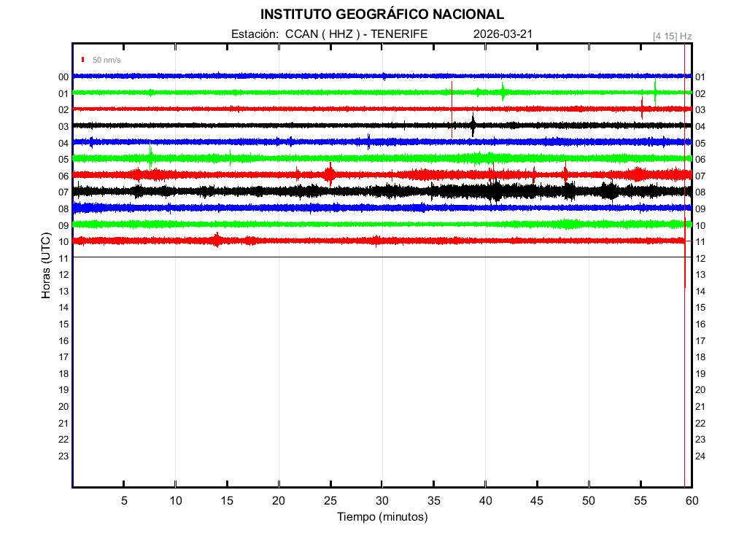Click the INSTITUTO GEOGRÁFICO NACIONAL title

382,15
